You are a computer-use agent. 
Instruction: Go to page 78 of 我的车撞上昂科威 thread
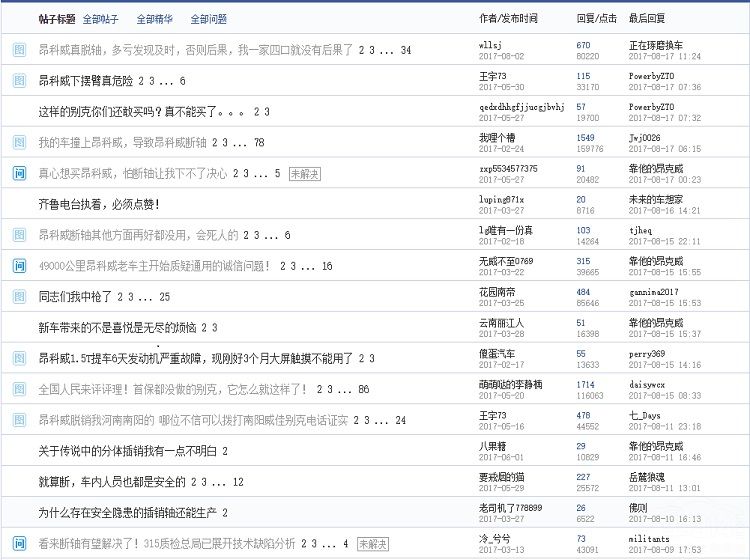click(x=259, y=143)
